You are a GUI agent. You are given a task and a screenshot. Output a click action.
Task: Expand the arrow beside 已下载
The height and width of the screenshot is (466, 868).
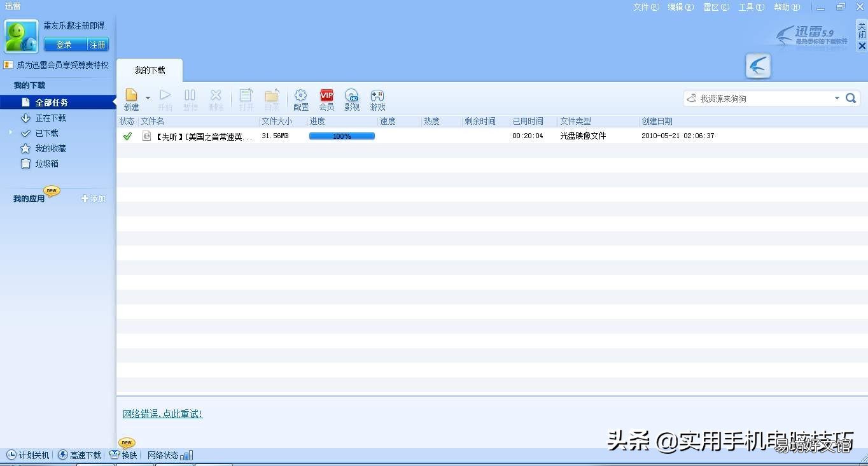tap(11, 132)
